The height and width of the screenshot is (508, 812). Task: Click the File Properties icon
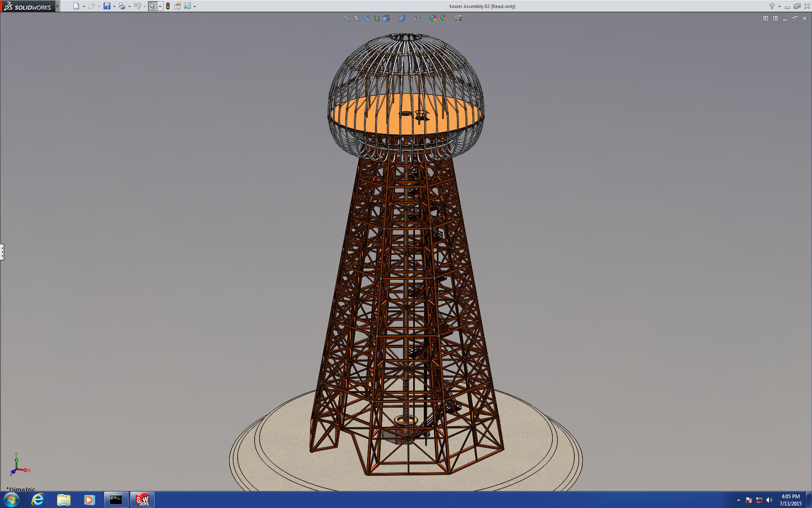click(178, 6)
